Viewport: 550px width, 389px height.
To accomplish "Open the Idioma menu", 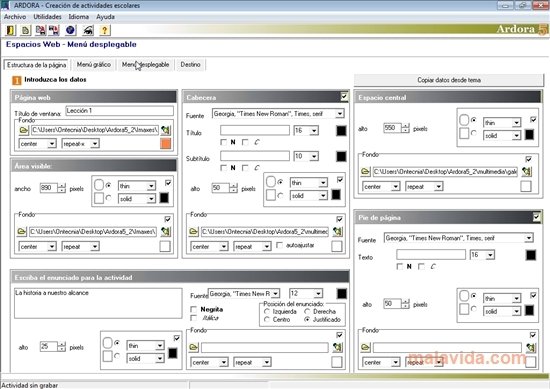I will tap(79, 16).
